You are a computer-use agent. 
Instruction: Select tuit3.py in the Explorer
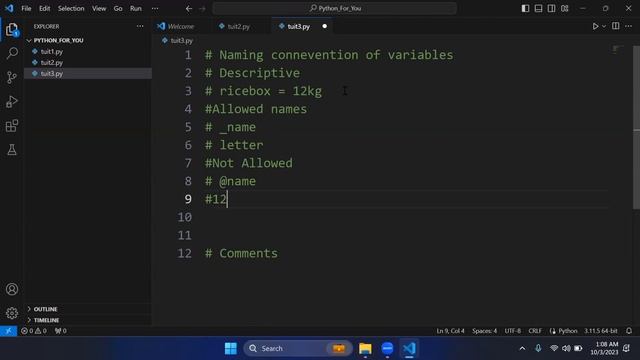(x=88, y=73)
